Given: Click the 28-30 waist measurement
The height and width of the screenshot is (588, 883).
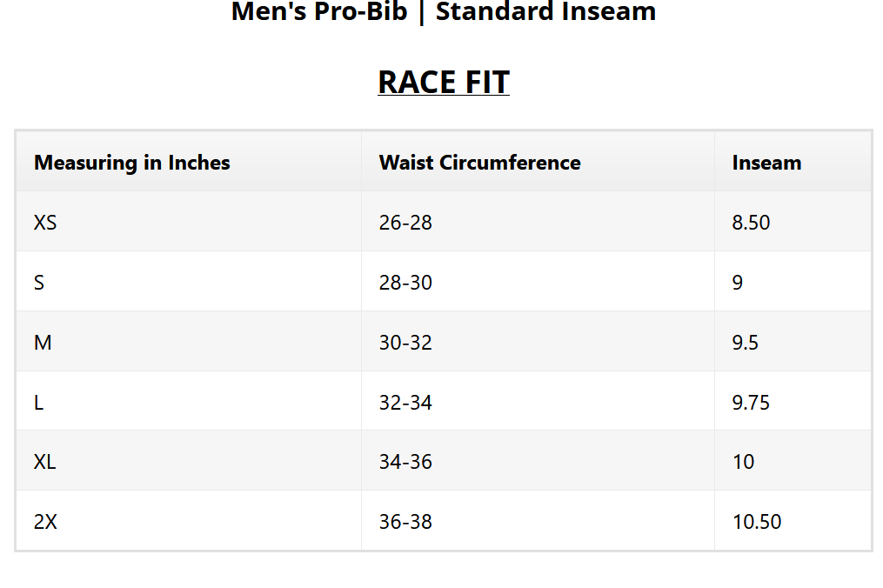Looking at the screenshot, I should click(405, 283).
